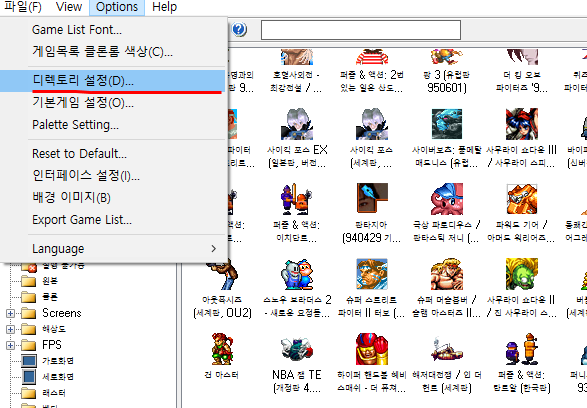Select 건 마스터 game icon
587x408 pixels.
pyautogui.click(x=222, y=348)
